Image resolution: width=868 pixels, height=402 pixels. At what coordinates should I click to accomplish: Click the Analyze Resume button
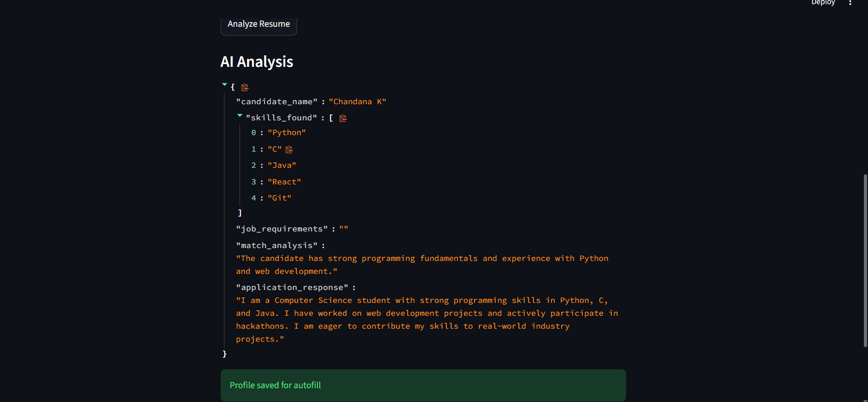coord(258,24)
